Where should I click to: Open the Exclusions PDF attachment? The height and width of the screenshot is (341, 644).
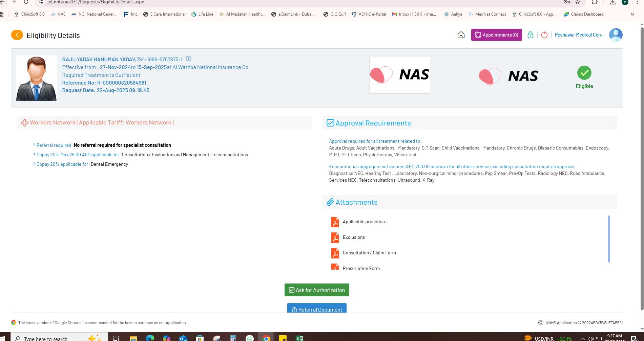tap(353, 237)
